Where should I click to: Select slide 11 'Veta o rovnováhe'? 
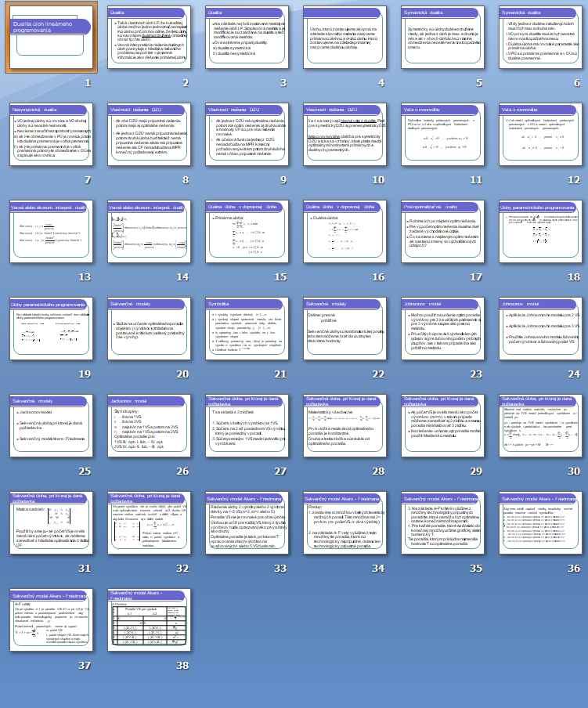442,134
